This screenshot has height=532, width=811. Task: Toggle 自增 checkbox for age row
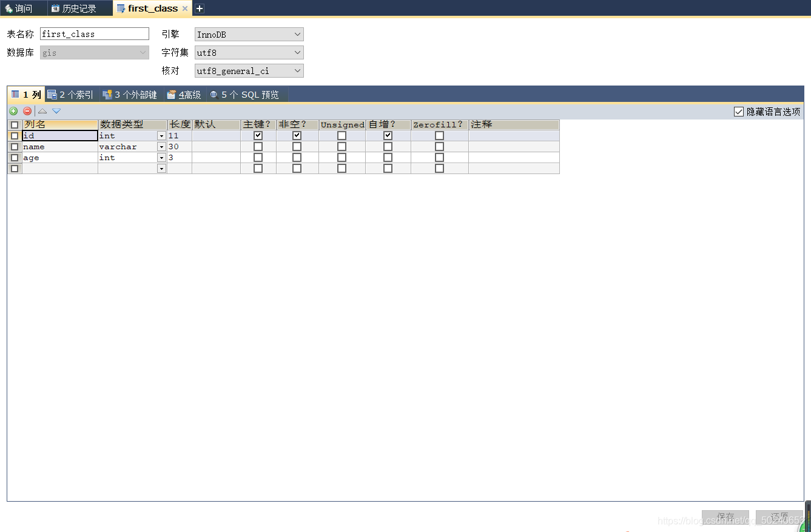pos(388,158)
